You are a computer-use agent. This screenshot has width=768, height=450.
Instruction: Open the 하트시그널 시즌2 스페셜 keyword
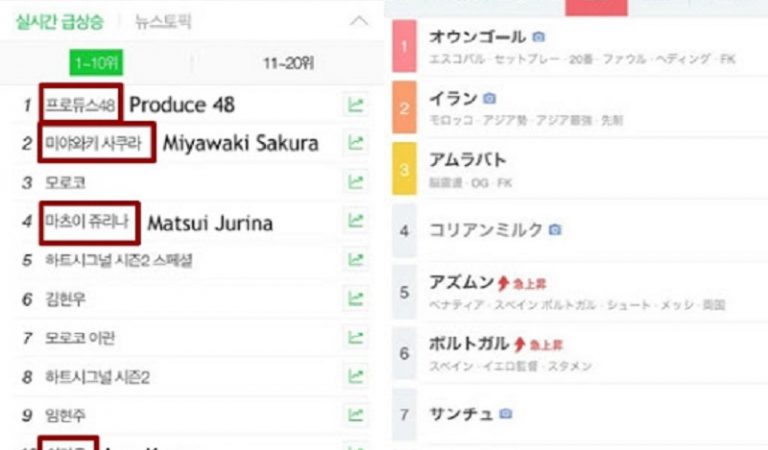119,260
